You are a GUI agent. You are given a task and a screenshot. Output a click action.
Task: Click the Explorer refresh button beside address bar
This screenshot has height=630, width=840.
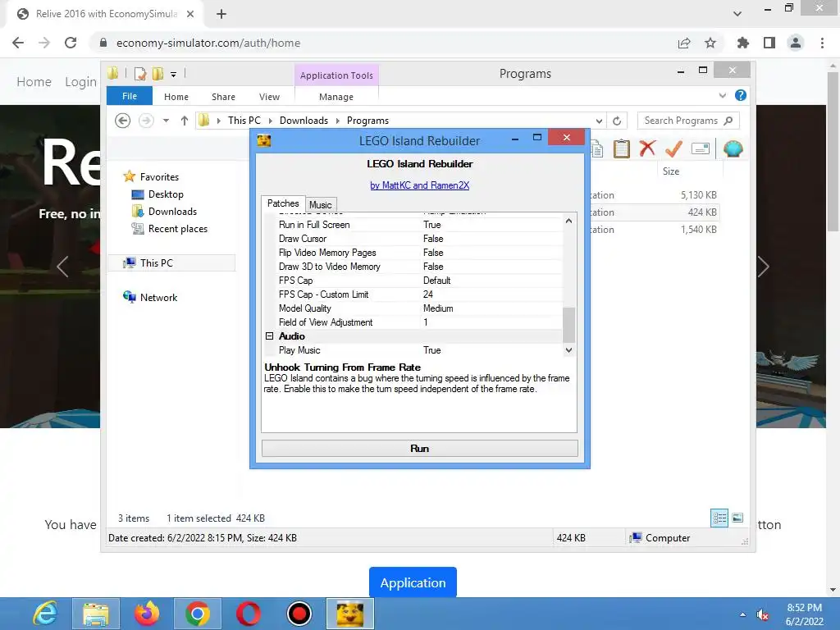pos(617,121)
